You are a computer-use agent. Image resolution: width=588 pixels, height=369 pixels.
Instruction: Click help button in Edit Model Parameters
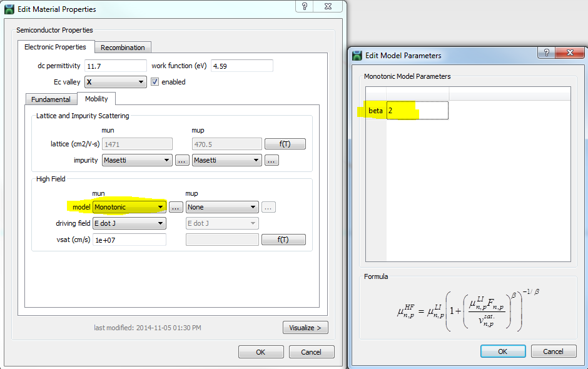coord(546,53)
